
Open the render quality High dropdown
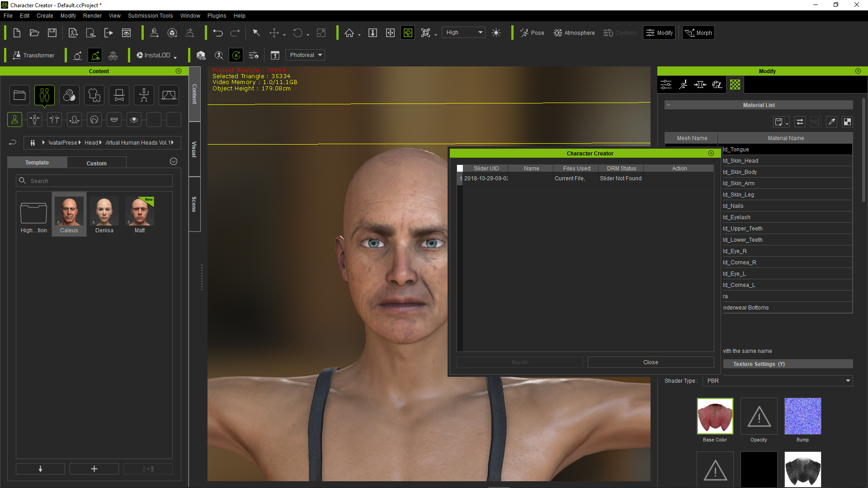[x=463, y=33]
